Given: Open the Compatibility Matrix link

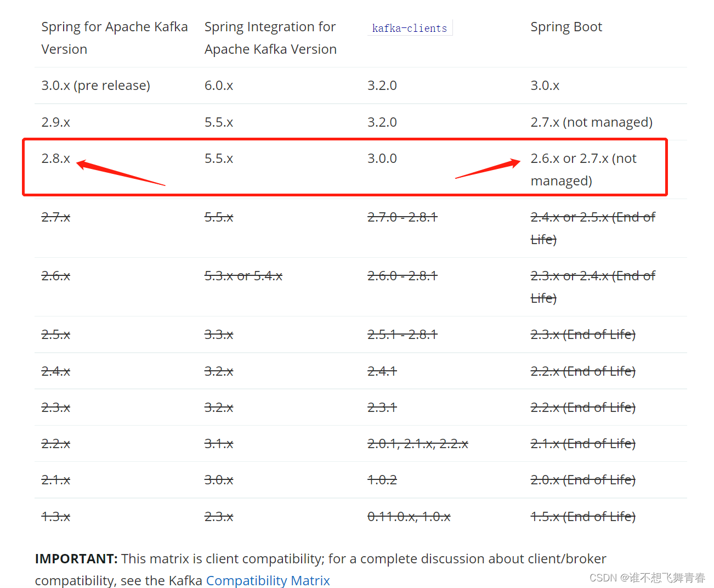Looking at the screenshot, I should 268,580.
